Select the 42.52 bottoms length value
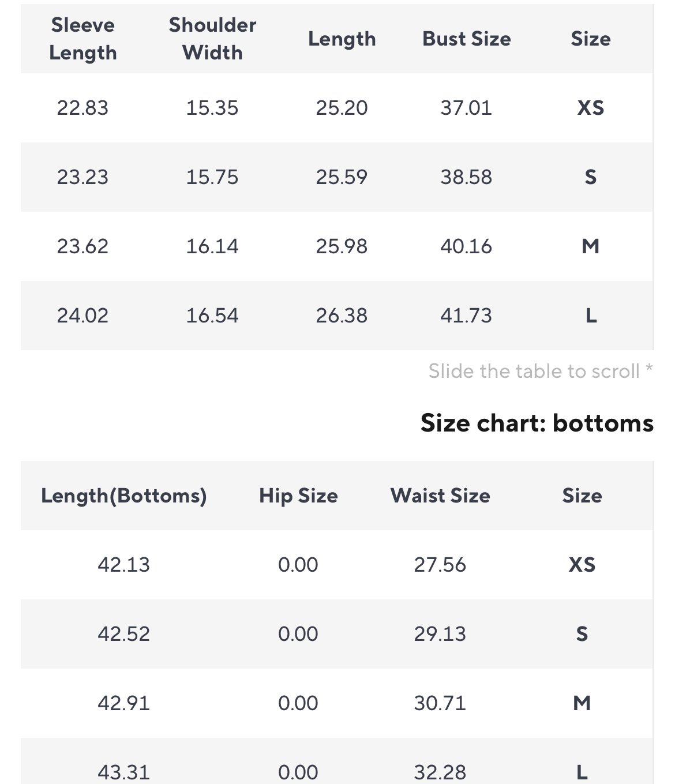The height and width of the screenshot is (784, 675). pyautogui.click(x=124, y=634)
